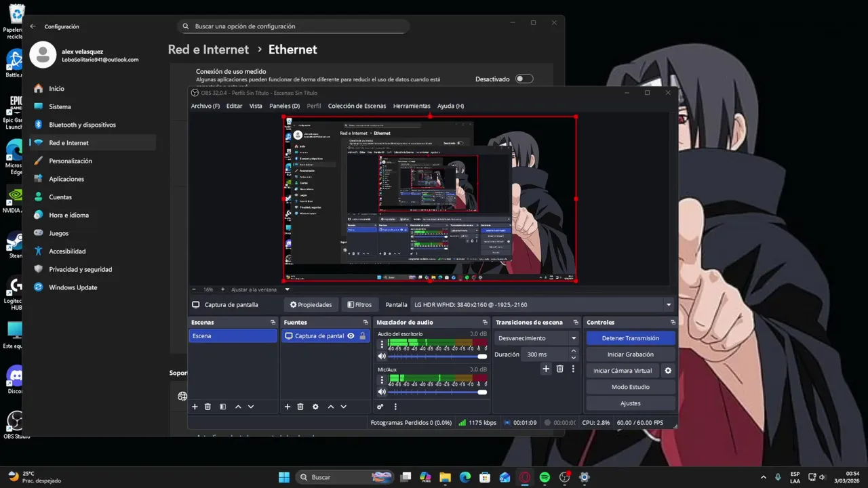868x488 pixels.
Task: Remove the transition with the trash icon
Action: [x=559, y=369]
